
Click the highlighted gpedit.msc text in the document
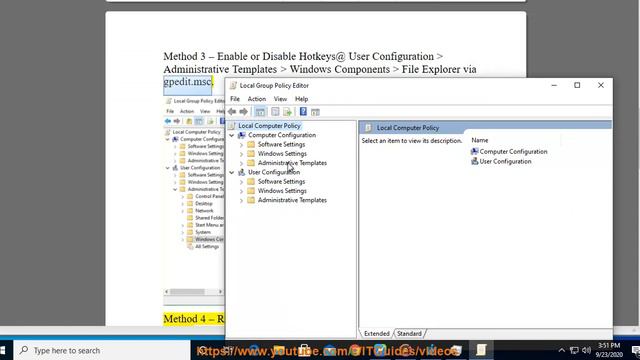(187, 82)
